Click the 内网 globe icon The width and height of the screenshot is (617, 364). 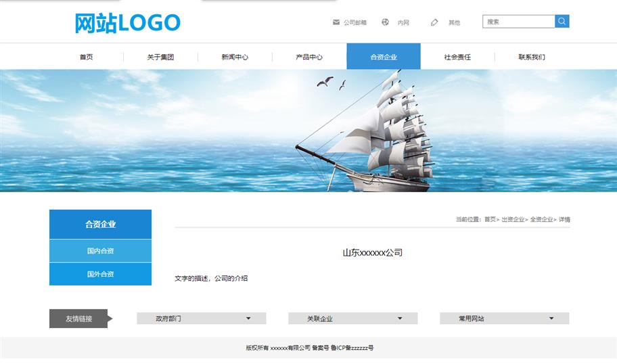click(385, 22)
